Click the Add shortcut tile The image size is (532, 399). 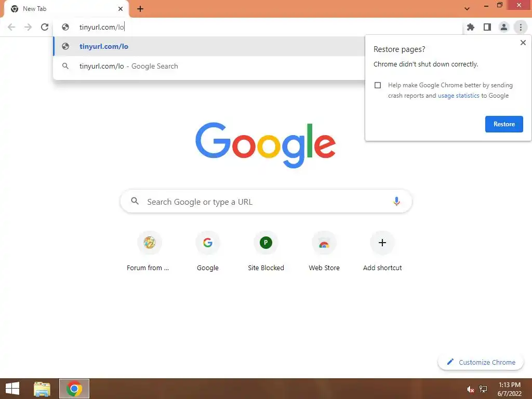coord(382,252)
